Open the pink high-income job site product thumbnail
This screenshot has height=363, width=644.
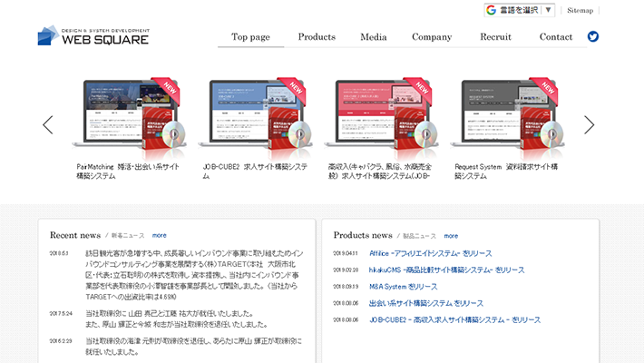[x=381, y=117]
